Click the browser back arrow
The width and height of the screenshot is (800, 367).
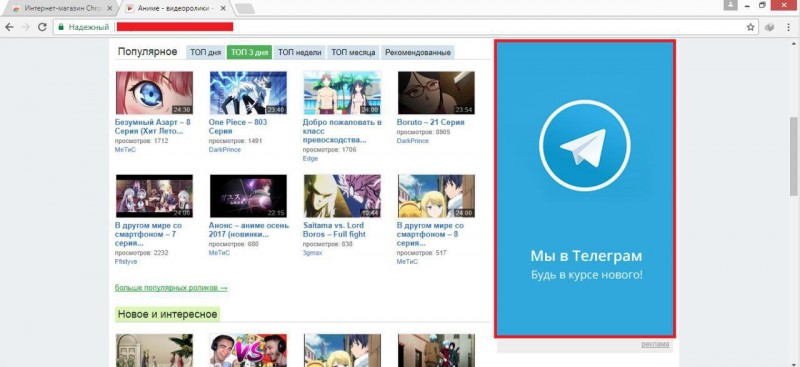point(9,27)
